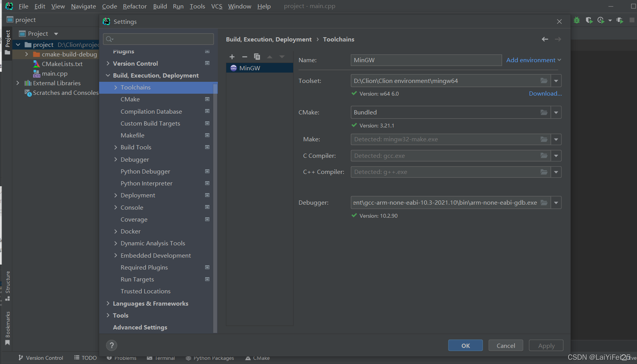Open the Project tool window sidebar tab
637x364 pixels.
pos(7,43)
